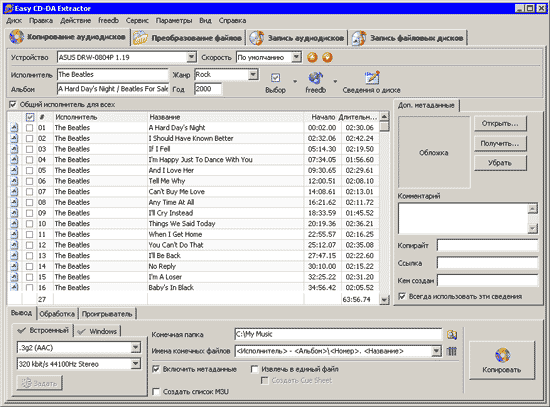
Task: Click the first orange eject disc icon
Action: pos(312,57)
